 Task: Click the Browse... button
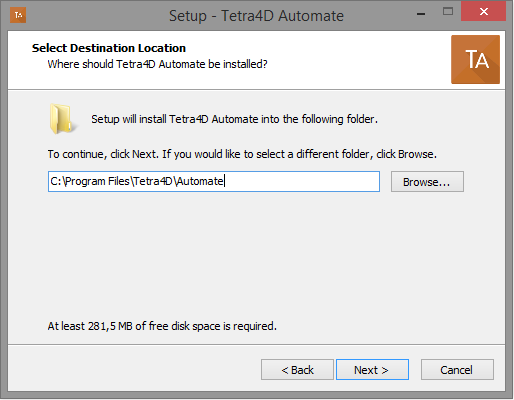[427, 182]
